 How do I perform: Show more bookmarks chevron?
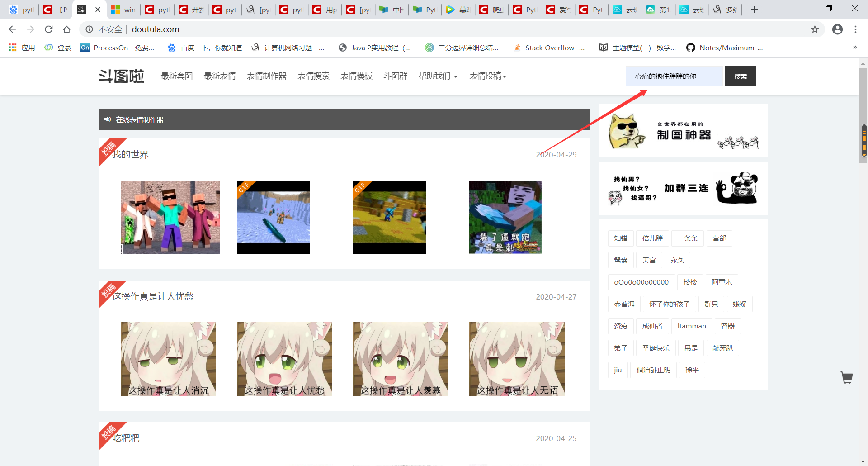(x=854, y=47)
